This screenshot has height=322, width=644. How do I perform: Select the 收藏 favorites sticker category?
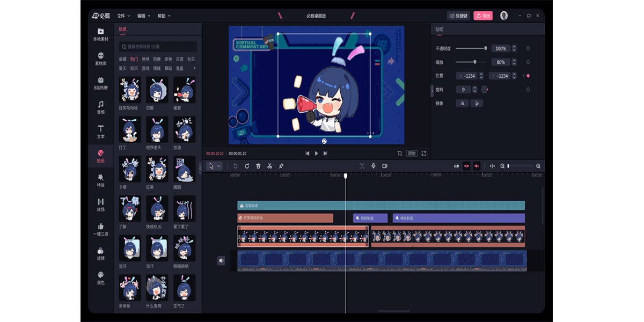pyautogui.click(x=123, y=59)
